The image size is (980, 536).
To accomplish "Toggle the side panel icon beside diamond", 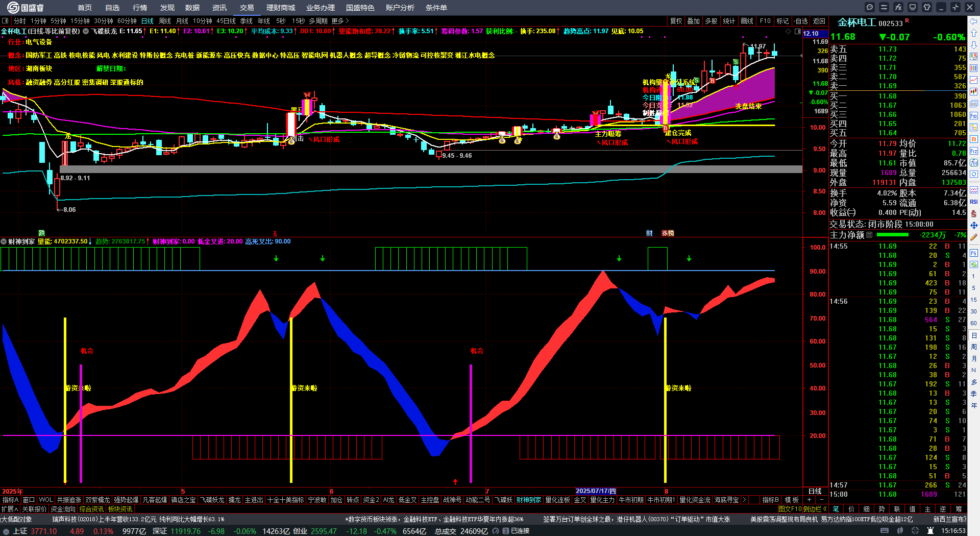I will (798, 31).
